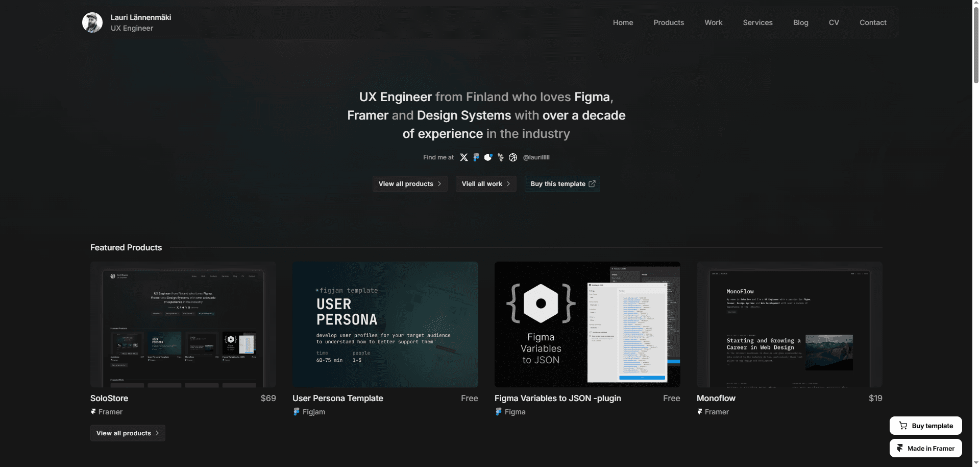Open Figma Variables to JSON thumbnail
This screenshot has height=467, width=980.
(x=587, y=324)
